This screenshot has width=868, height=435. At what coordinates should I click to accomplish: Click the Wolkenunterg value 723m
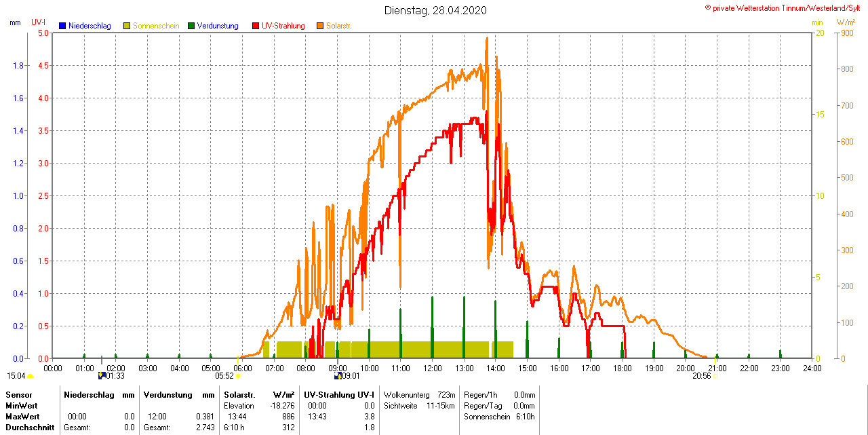pyautogui.click(x=446, y=395)
